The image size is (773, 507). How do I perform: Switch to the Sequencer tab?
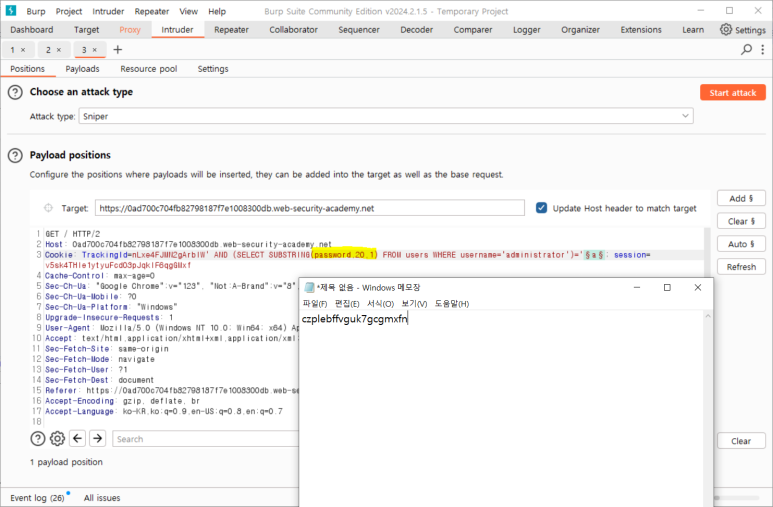coord(359,30)
